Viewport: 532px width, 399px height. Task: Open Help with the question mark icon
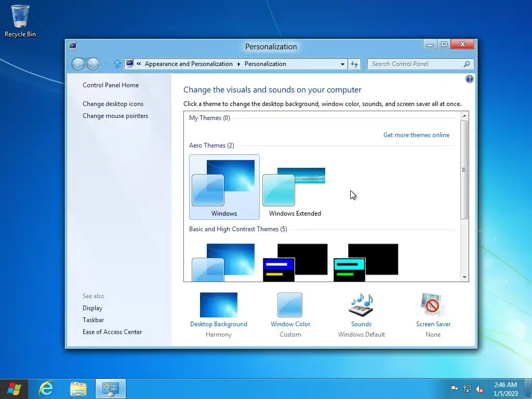click(469, 79)
